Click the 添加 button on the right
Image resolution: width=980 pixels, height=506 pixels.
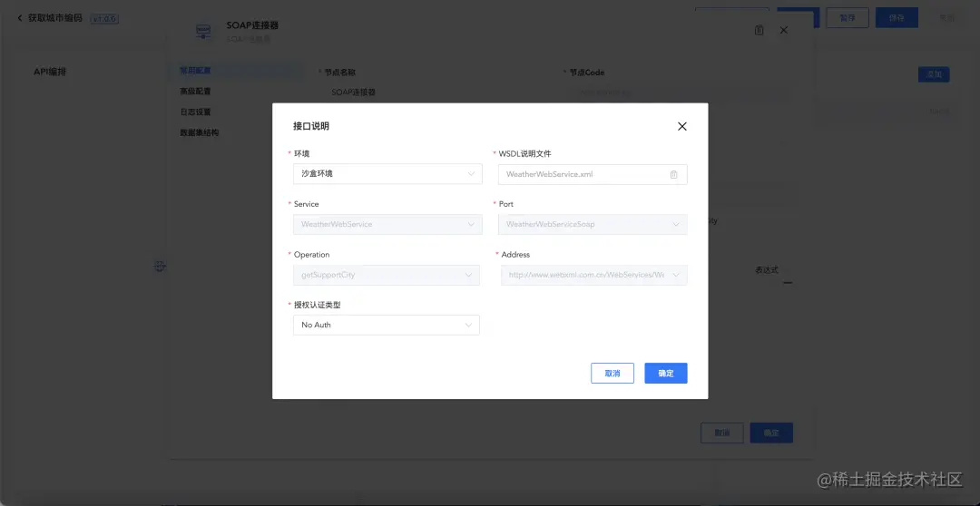pyautogui.click(x=934, y=74)
